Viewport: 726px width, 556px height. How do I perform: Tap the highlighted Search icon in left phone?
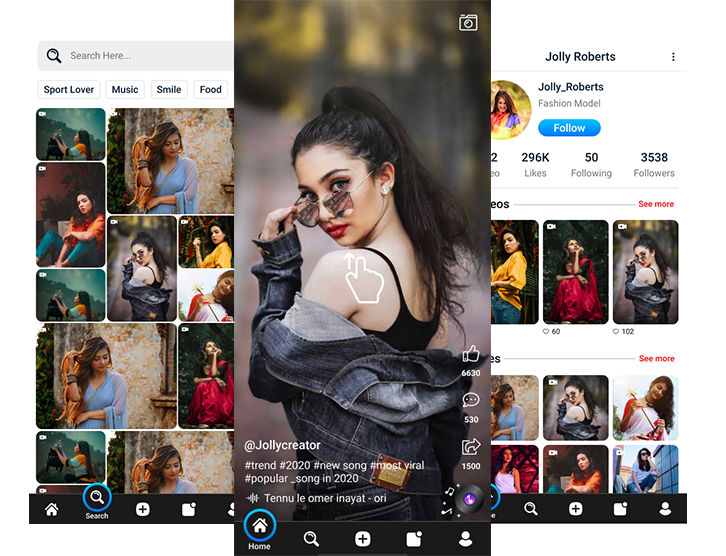97,497
